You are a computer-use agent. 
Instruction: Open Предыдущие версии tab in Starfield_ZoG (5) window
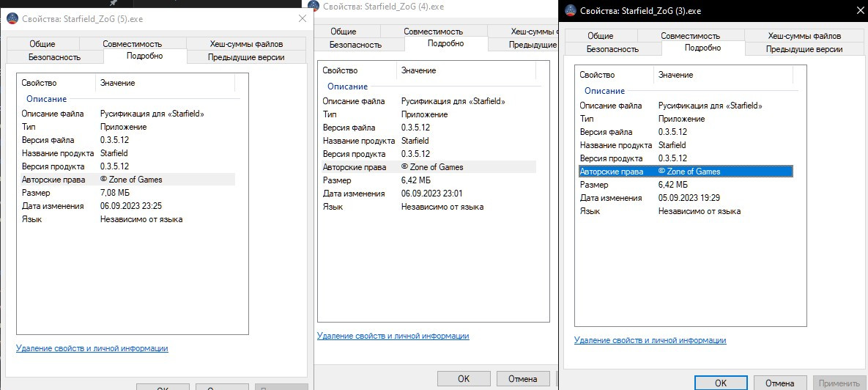[245, 57]
